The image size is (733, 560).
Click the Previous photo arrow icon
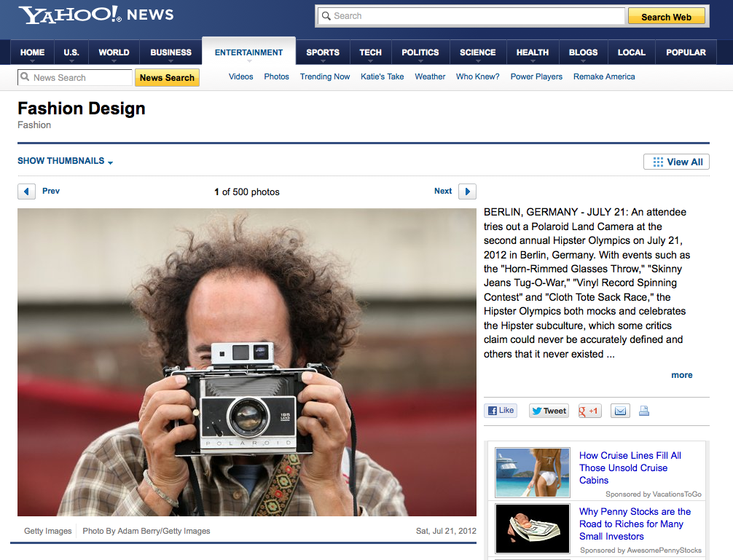[27, 192]
